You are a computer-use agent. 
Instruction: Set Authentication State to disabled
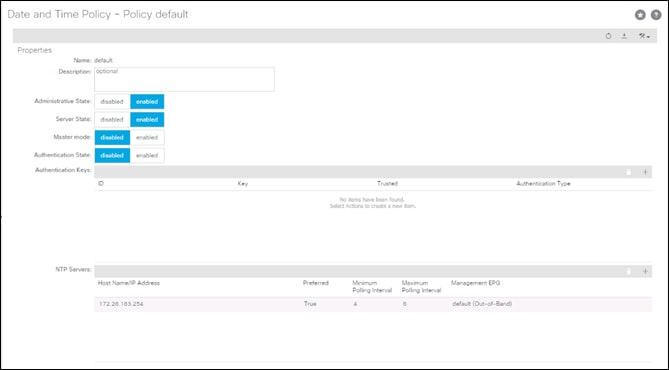tap(112, 155)
